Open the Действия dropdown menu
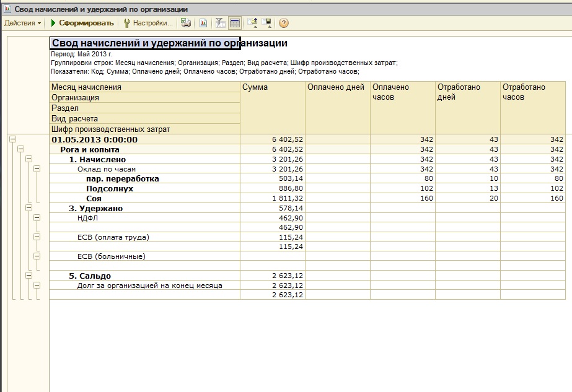This screenshot has width=572, height=392. point(22,23)
